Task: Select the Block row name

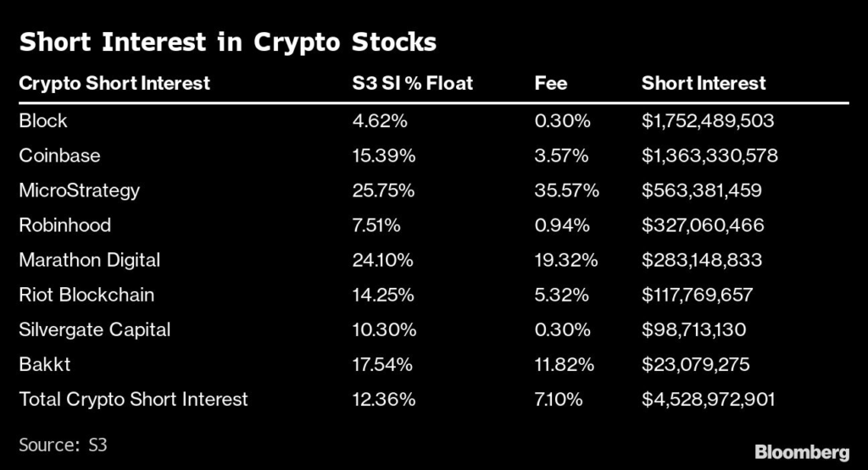Action: coord(43,120)
